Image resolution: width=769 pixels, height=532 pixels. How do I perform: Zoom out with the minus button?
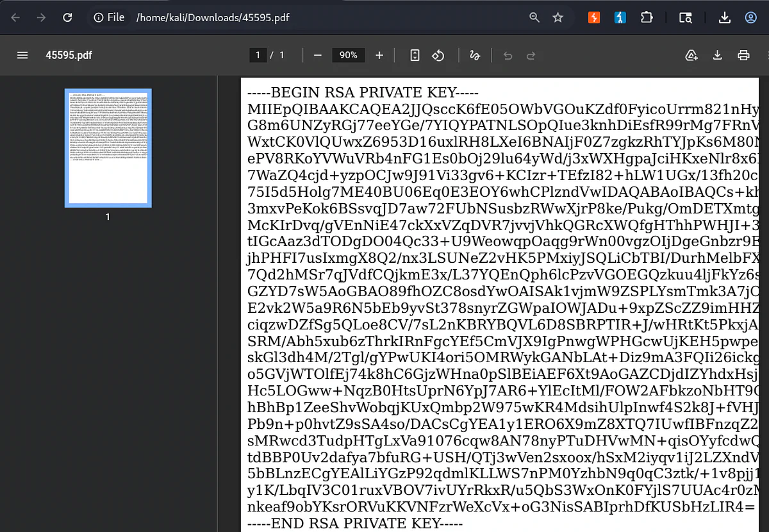tap(318, 55)
